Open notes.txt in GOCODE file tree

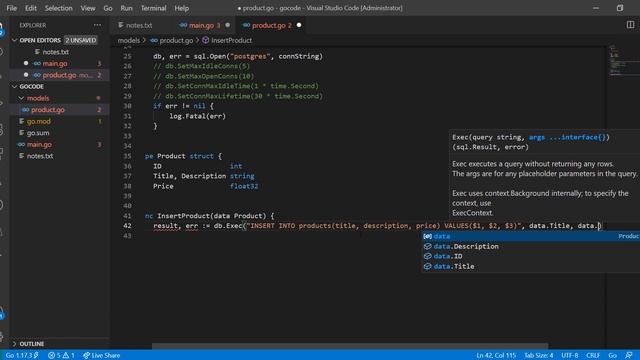pyautogui.click(x=40, y=156)
